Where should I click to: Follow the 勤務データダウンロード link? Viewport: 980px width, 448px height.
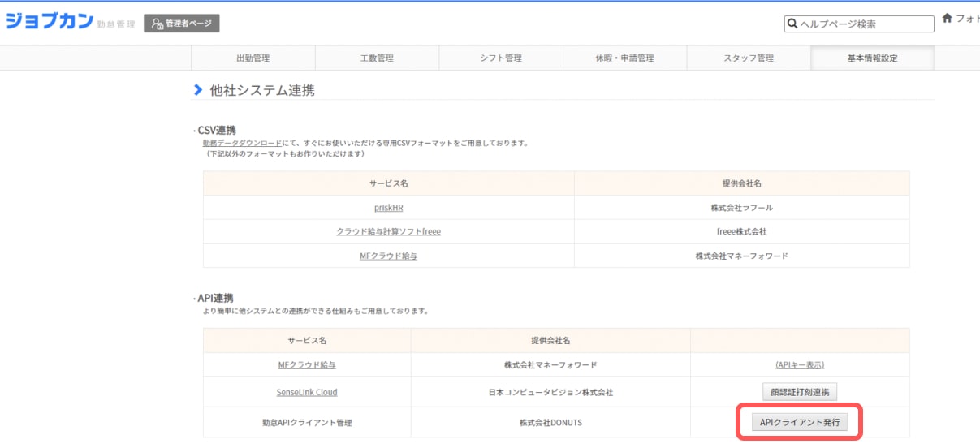pos(243,143)
